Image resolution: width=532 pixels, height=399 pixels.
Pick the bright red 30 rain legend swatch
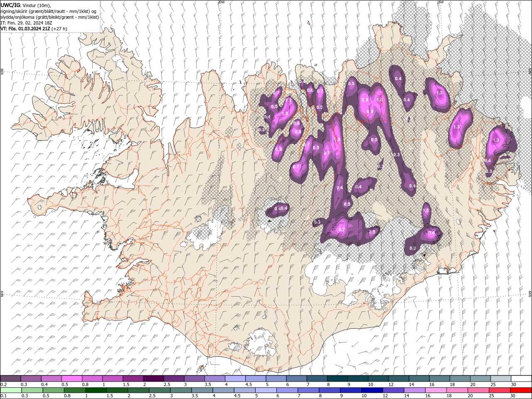(521, 390)
